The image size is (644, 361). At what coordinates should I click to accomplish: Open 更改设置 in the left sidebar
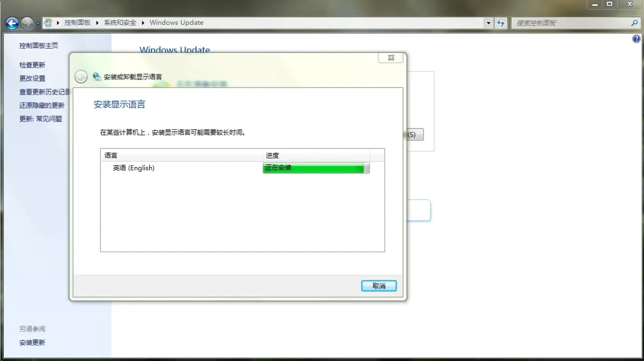[x=32, y=78]
